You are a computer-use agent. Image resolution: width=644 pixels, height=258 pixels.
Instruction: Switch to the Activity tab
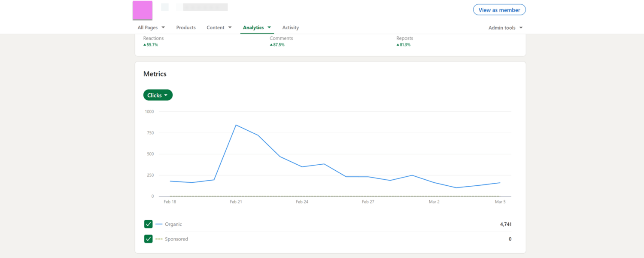(290, 27)
